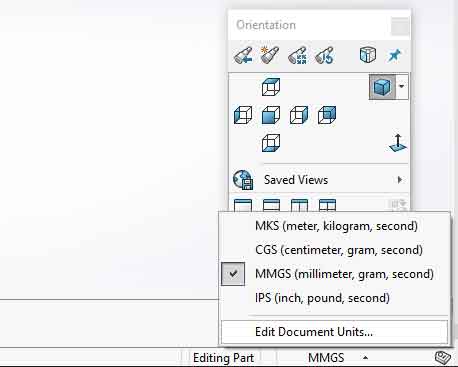458x367 pixels.
Task: Click the up arrow next to MMGS
Action: [366, 358]
